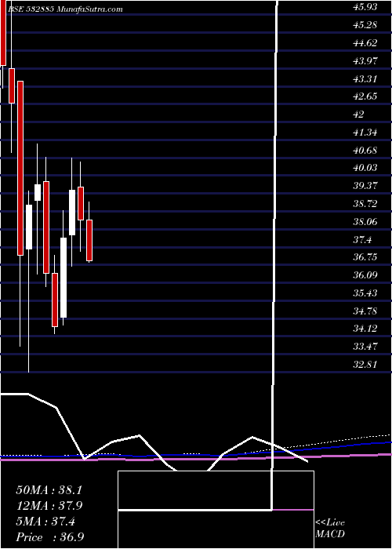
Task: Click the 39.37 price axis label
Action: coord(365,186)
